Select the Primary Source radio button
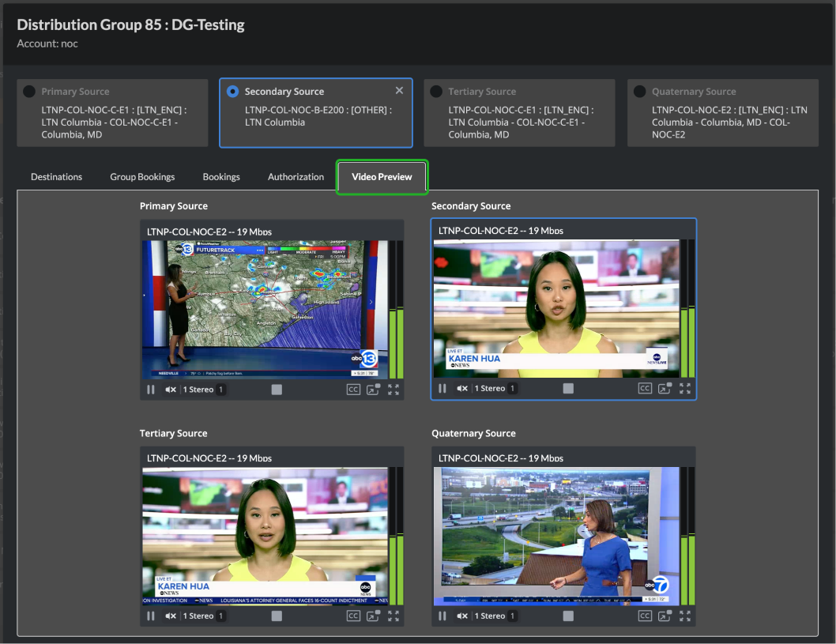Image resolution: width=836 pixels, height=644 pixels. (29, 92)
